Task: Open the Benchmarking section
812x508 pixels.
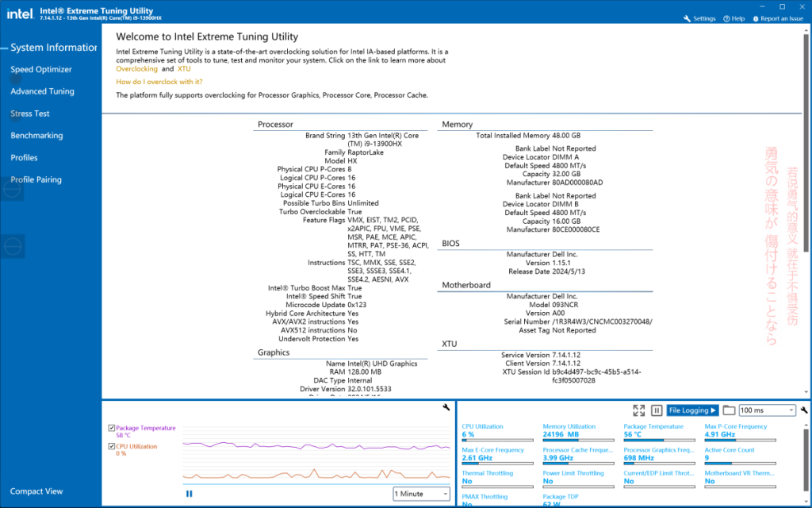Action: point(36,135)
